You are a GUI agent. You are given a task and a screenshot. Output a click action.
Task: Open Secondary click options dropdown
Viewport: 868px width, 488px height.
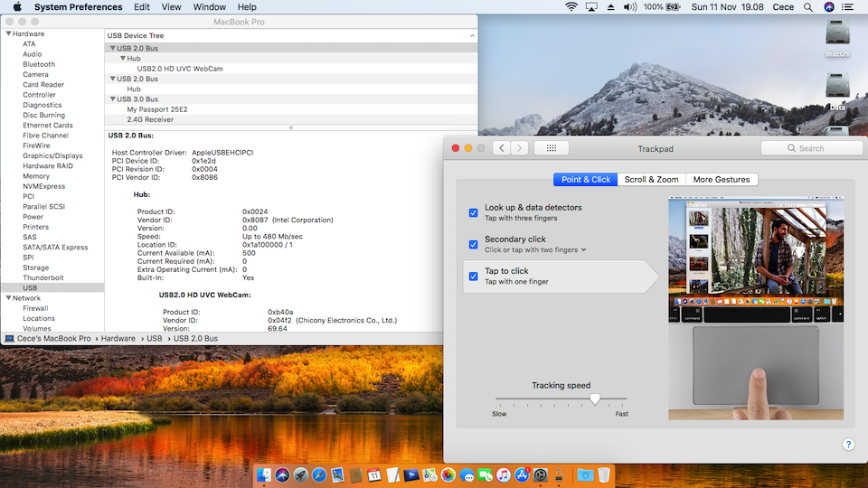point(535,249)
